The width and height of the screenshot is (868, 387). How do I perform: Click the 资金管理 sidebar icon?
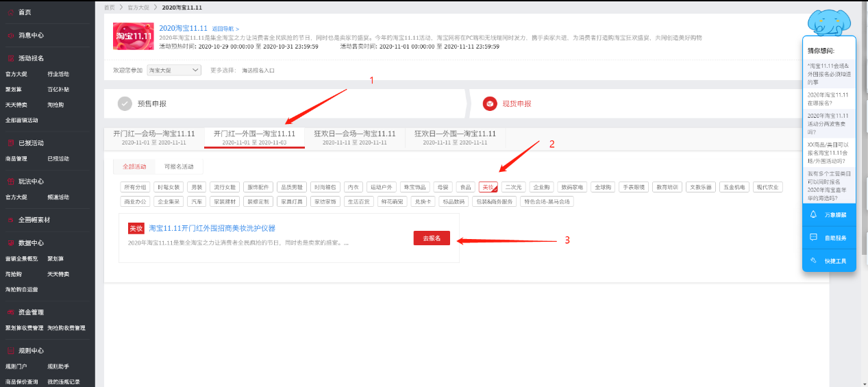coord(10,312)
